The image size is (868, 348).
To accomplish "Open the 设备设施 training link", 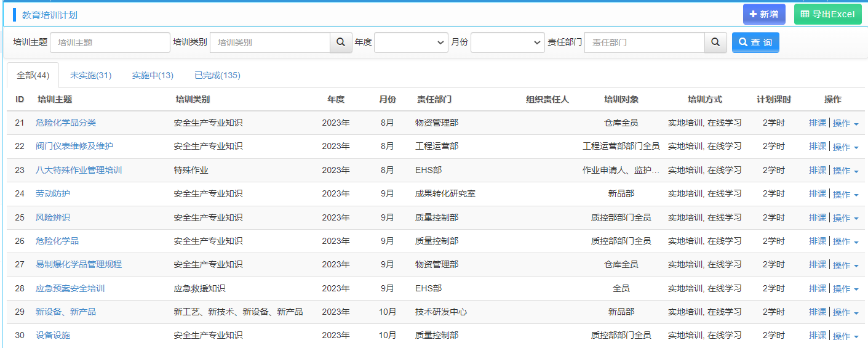I will pyautogui.click(x=53, y=335).
